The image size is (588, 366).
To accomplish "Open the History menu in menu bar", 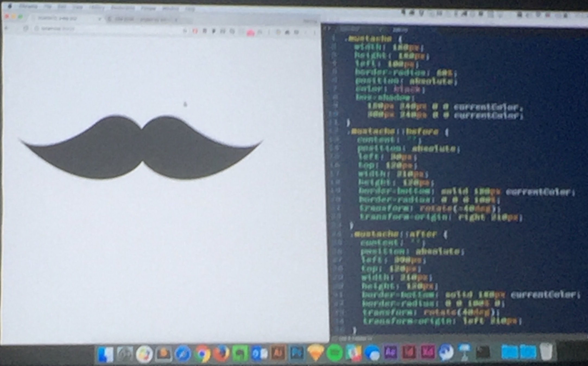I will pyautogui.click(x=96, y=8).
